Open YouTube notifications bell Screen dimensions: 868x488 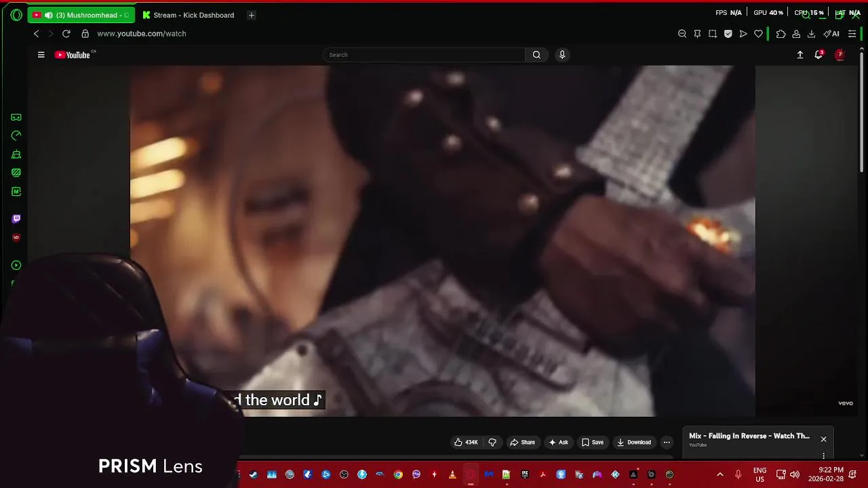pos(819,55)
